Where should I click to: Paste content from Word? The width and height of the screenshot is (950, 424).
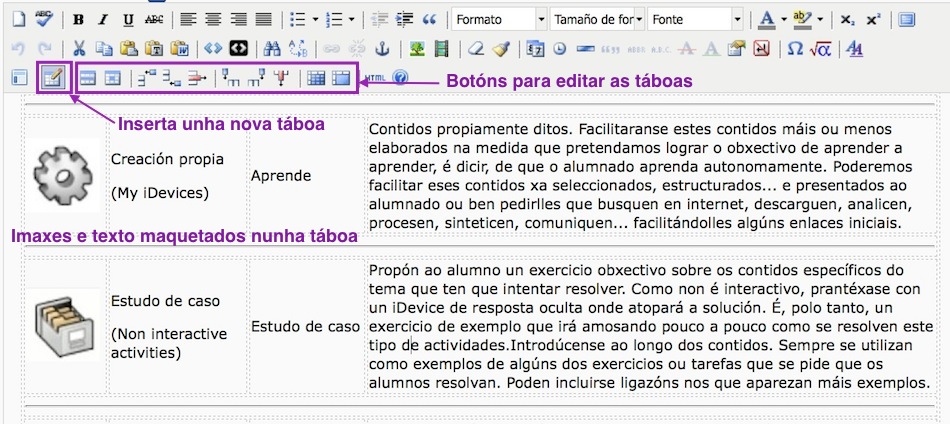pos(179,48)
